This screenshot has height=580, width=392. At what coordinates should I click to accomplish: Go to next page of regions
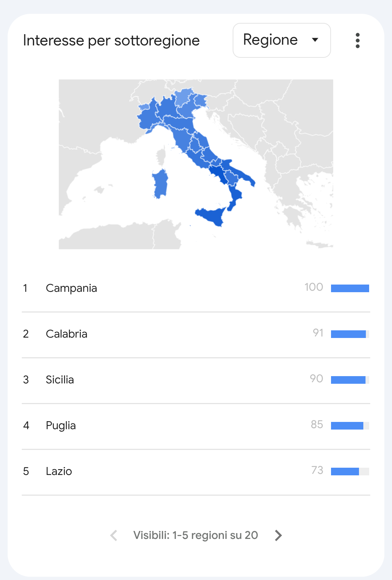(278, 535)
